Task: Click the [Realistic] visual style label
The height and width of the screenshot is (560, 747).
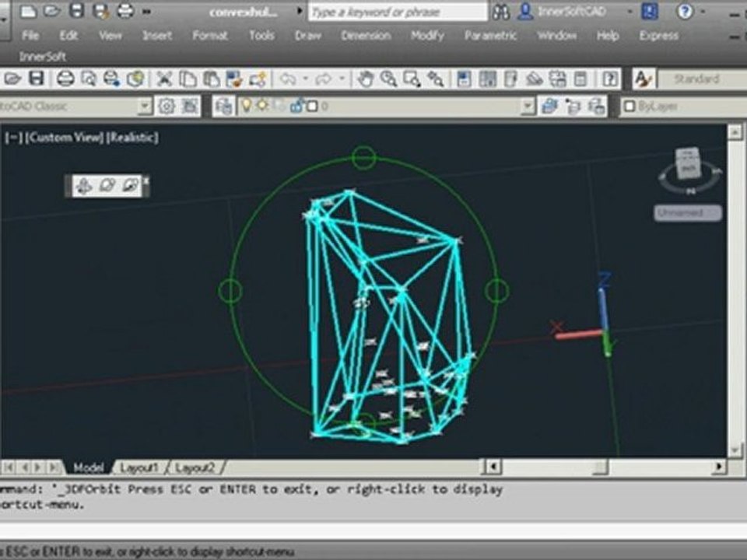Action: (132, 138)
